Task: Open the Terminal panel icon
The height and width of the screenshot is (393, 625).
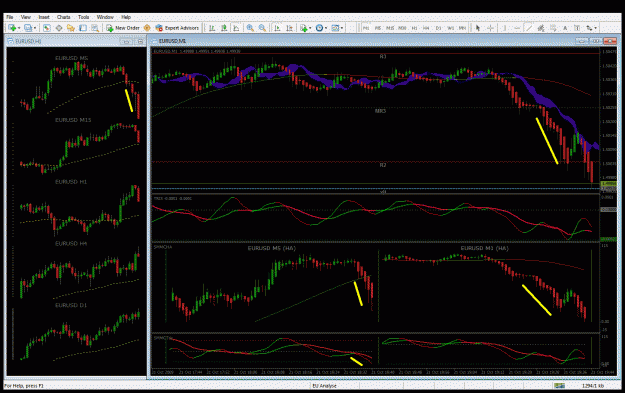Action: (x=83, y=28)
